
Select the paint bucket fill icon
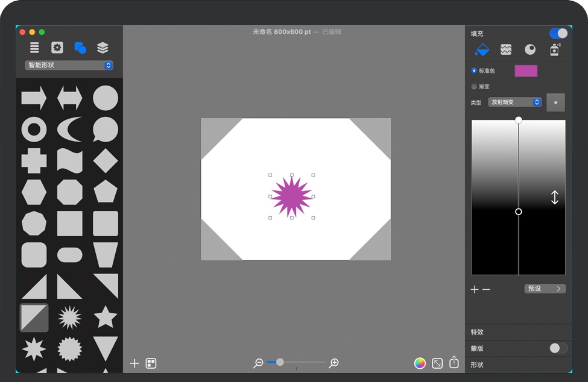click(482, 49)
